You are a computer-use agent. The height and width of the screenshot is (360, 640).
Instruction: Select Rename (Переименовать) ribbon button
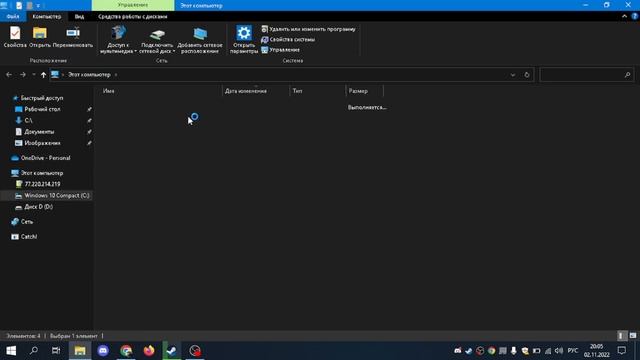tap(73, 37)
